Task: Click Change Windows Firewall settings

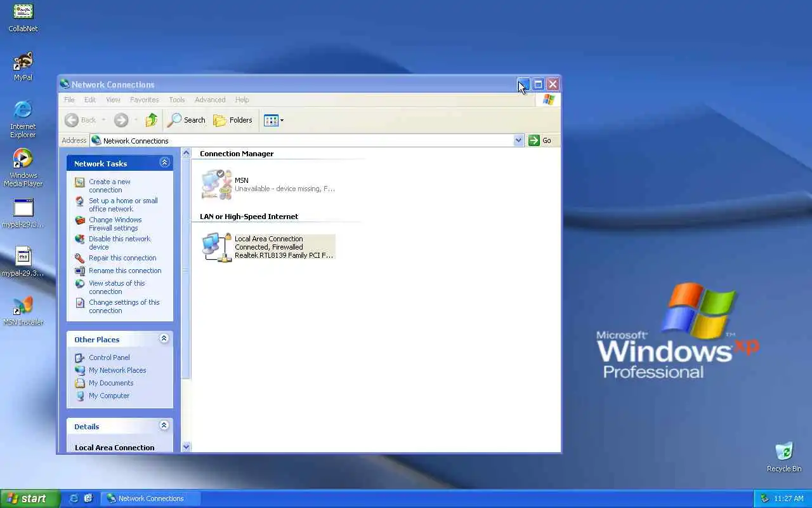Action: pyautogui.click(x=115, y=224)
